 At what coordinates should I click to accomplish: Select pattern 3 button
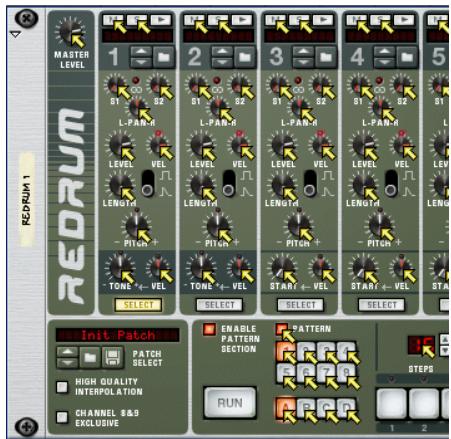click(x=326, y=352)
